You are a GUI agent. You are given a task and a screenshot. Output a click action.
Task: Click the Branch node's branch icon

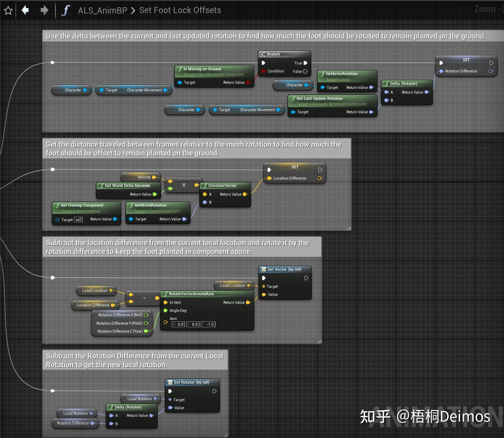coord(264,54)
